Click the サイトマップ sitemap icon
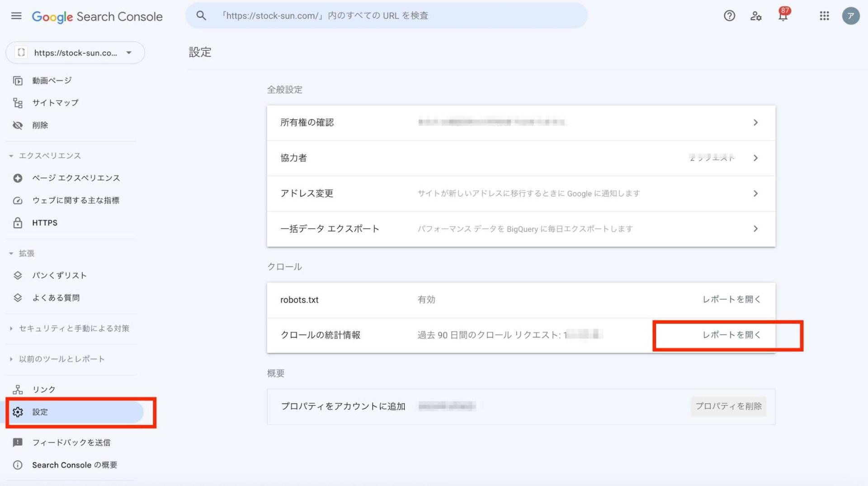Image resolution: width=868 pixels, height=486 pixels. 18,103
